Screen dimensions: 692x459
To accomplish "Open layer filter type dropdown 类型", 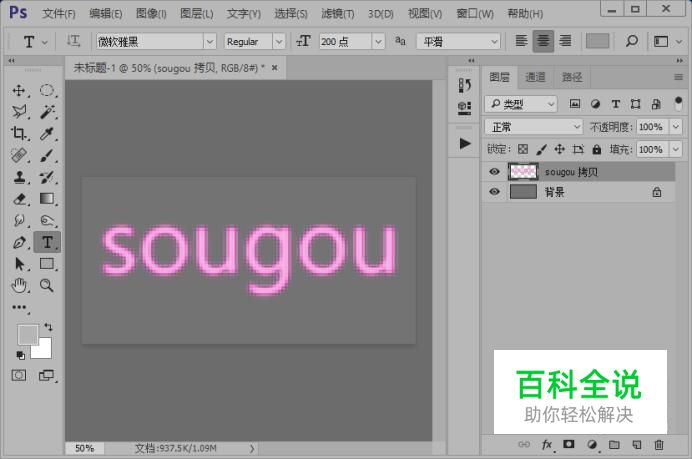I will 521,104.
